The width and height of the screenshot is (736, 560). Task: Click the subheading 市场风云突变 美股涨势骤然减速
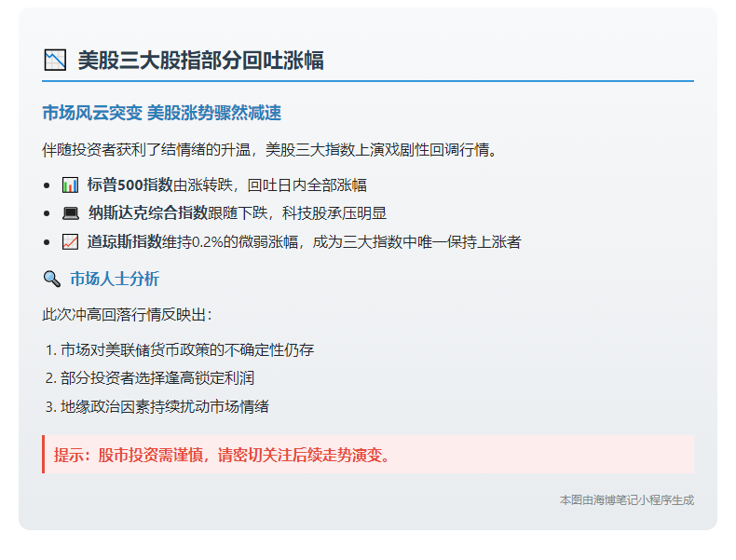162,113
